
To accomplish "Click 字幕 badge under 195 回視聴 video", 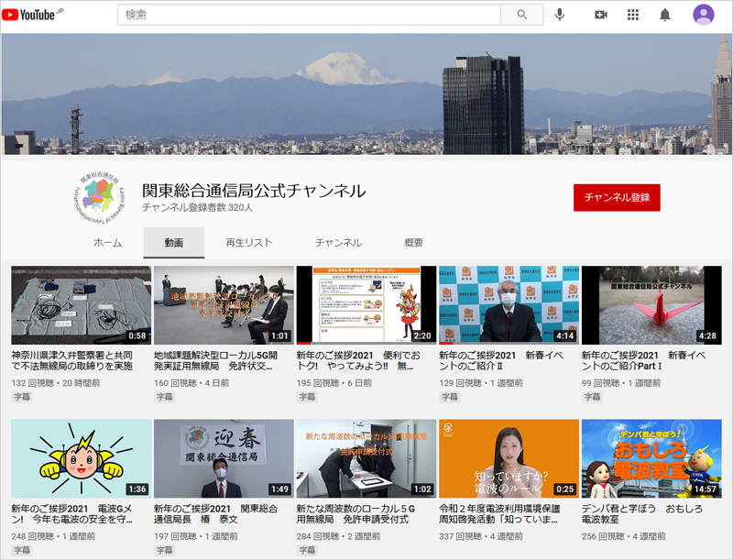I will point(307,397).
